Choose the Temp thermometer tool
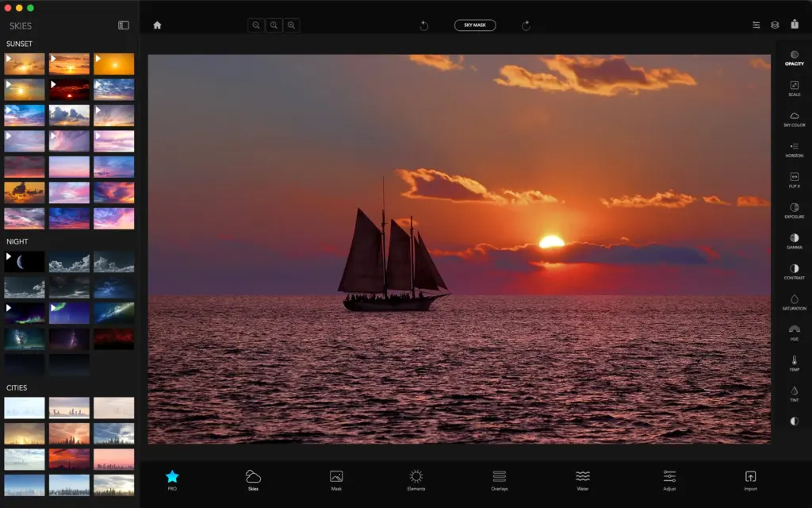 794,364
